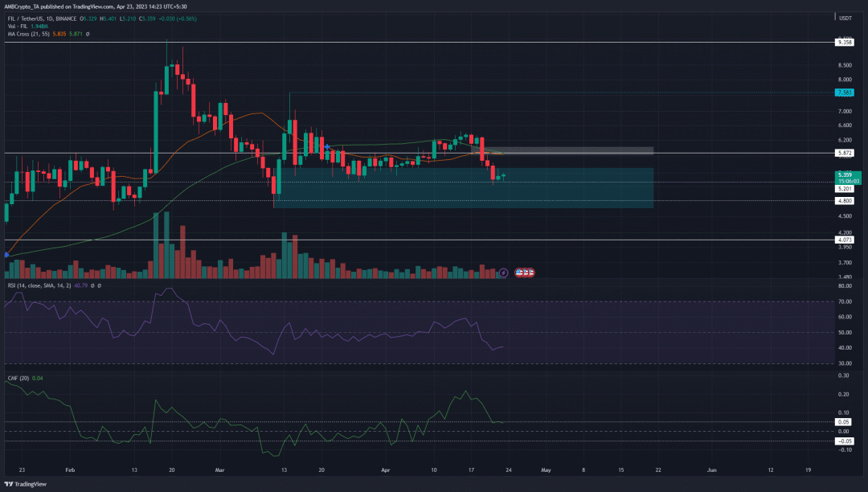Click the 40.79 RSI value readout
This screenshot has height=492, width=868.
80,286
